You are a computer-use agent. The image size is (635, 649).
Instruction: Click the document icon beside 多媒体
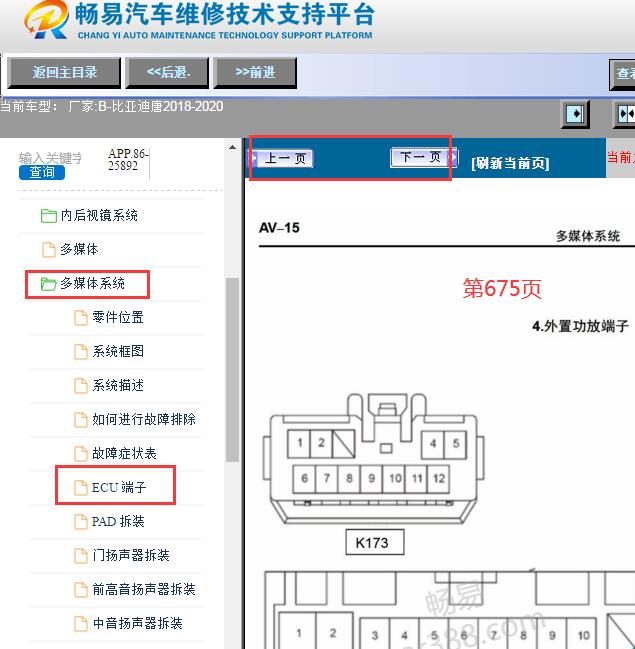point(49,250)
